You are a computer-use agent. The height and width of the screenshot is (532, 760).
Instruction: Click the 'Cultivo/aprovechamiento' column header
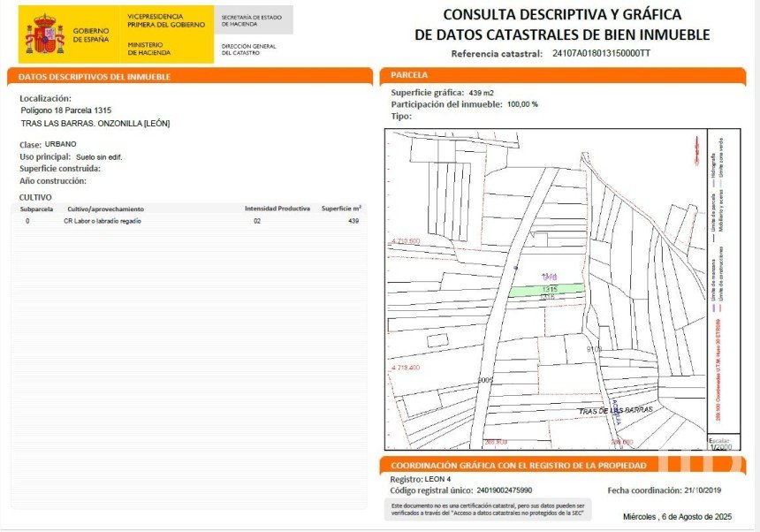click(105, 209)
